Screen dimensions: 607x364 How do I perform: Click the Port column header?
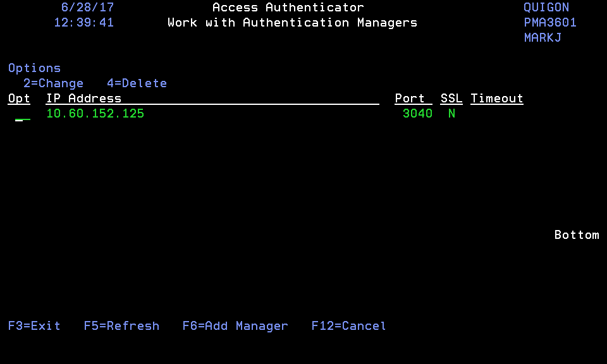click(x=410, y=99)
